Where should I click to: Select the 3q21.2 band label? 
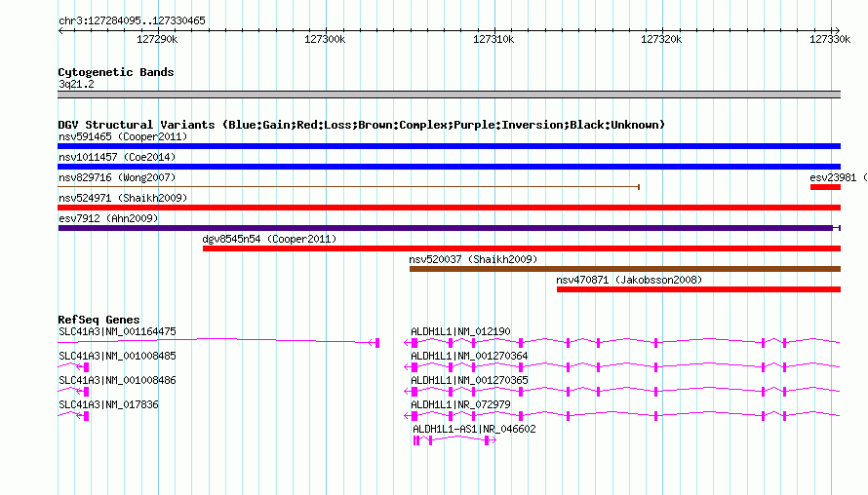[76, 84]
